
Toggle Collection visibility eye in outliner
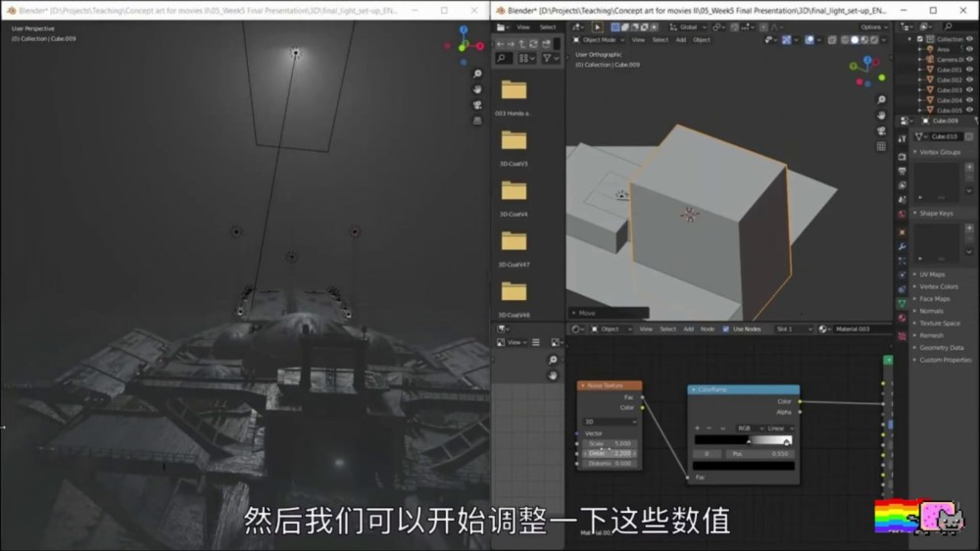pyautogui.click(x=969, y=39)
